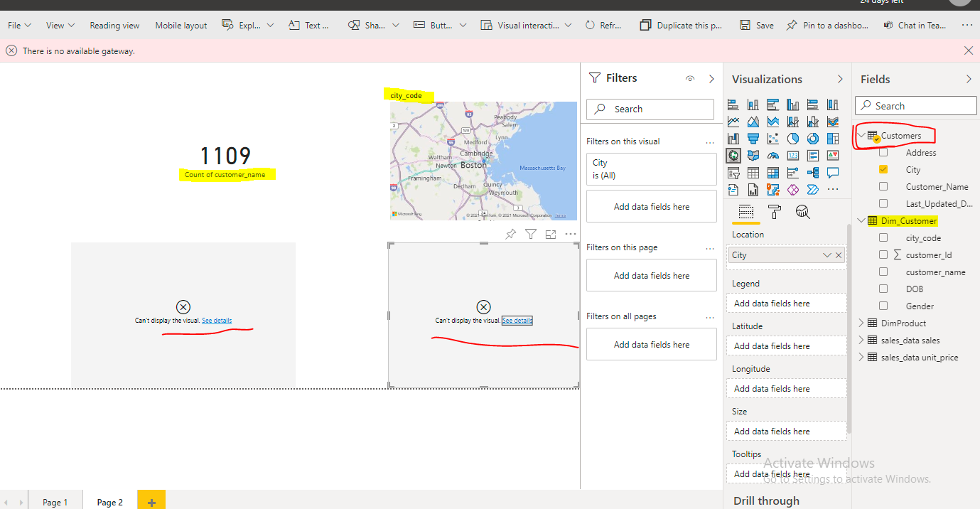
Task: Select the donut chart visualization
Action: [813, 139]
